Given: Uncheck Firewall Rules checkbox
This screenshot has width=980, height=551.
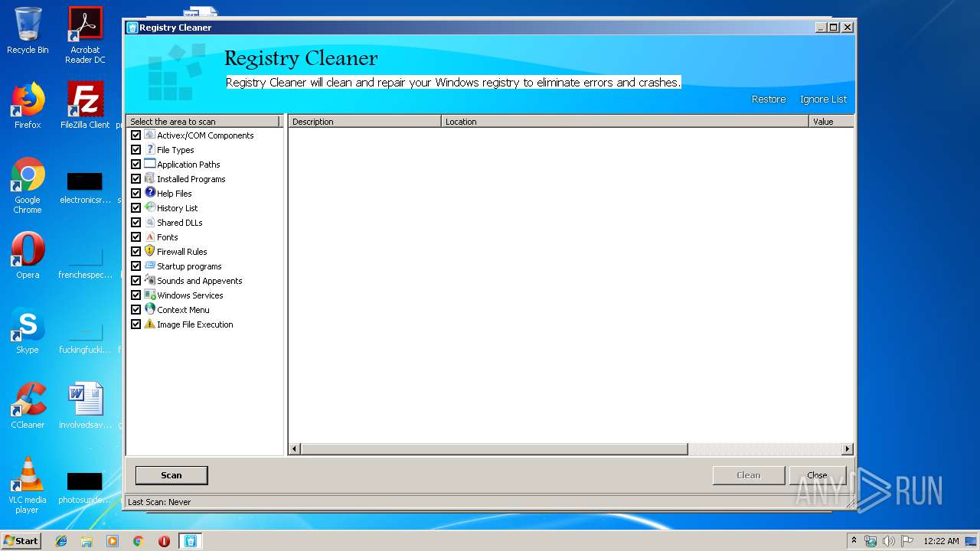Looking at the screenshot, I should [x=136, y=251].
